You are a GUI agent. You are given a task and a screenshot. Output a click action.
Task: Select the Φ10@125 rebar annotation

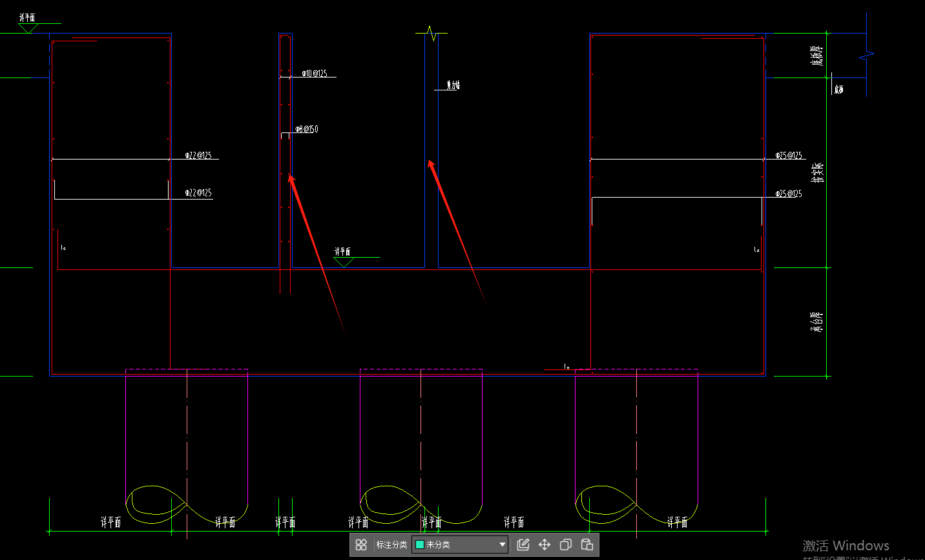pos(315,74)
